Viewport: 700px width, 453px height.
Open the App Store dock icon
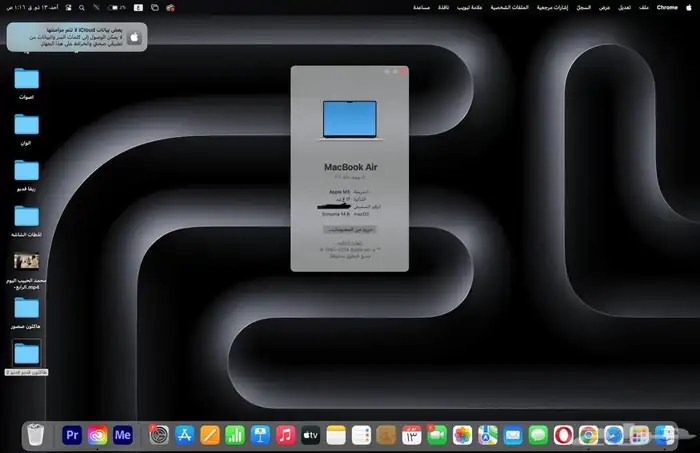tap(184, 435)
